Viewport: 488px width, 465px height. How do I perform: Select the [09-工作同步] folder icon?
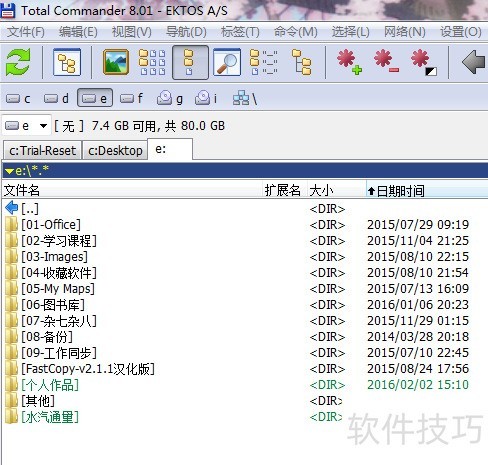[12, 352]
